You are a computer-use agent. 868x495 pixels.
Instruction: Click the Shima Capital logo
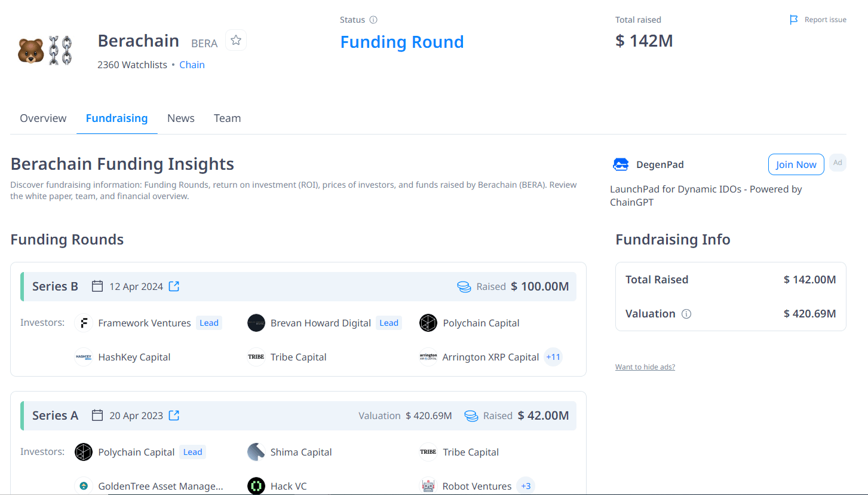(256, 452)
